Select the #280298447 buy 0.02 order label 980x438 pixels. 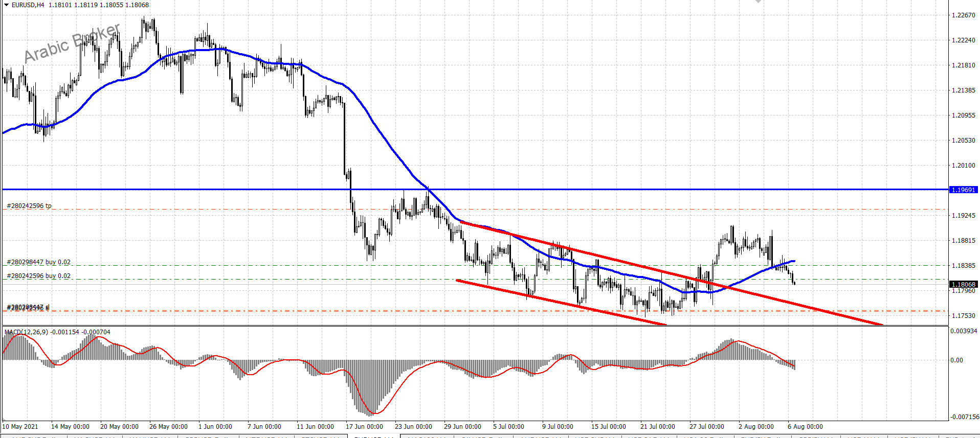(x=39, y=262)
